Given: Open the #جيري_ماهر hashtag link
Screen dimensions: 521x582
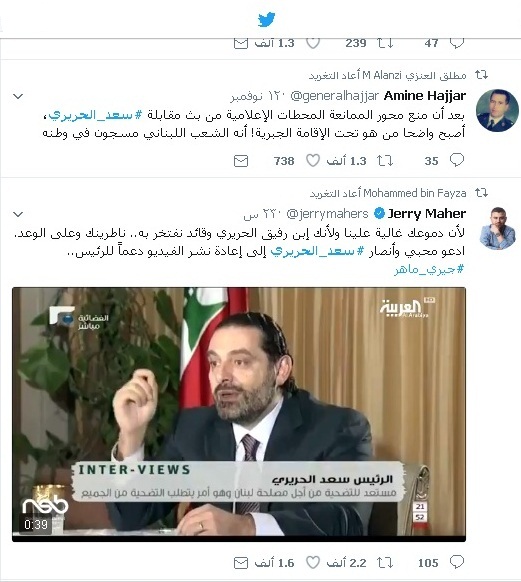Looking at the screenshot, I should point(429,268).
